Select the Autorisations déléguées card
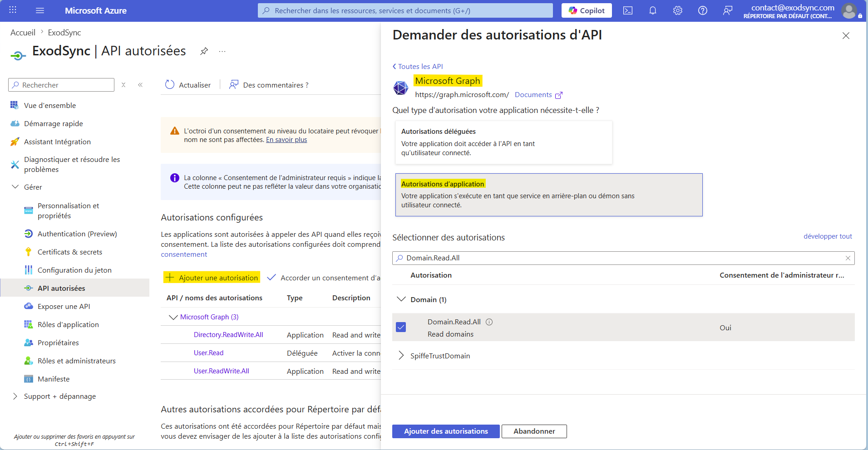 coord(504,142)
